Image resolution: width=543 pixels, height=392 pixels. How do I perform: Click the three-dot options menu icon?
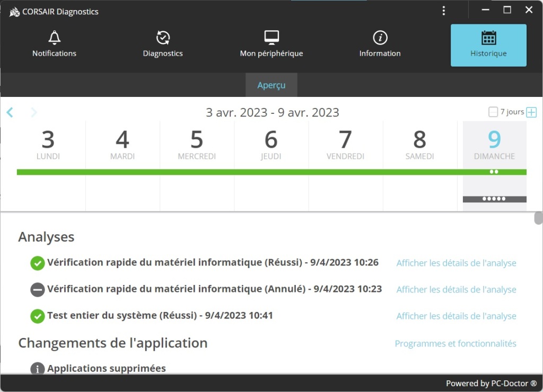[x=444, y=11]
